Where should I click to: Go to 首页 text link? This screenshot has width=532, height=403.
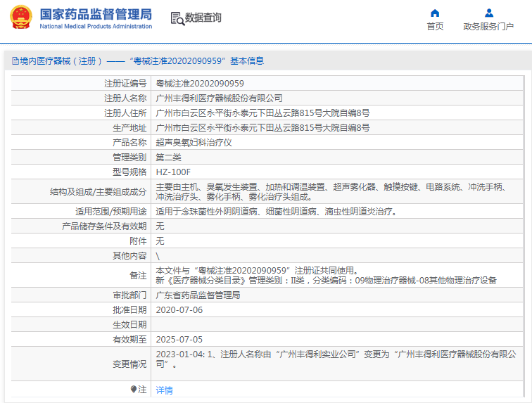click(435, 27)
